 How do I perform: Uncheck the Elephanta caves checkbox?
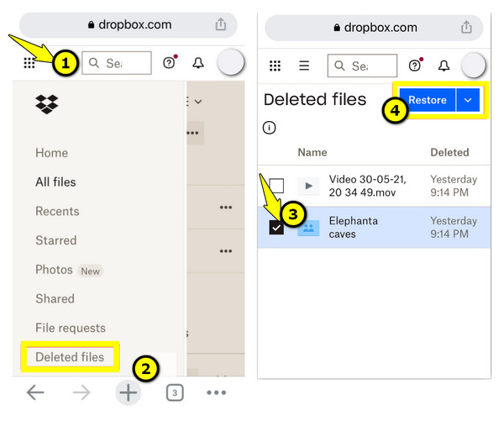point(276,228)
